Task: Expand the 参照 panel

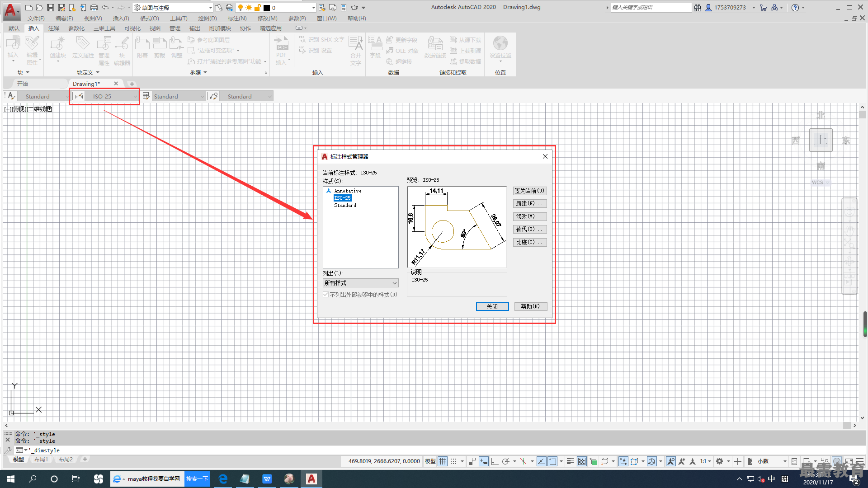Action: pyautogui.click(x=198, y=72)
